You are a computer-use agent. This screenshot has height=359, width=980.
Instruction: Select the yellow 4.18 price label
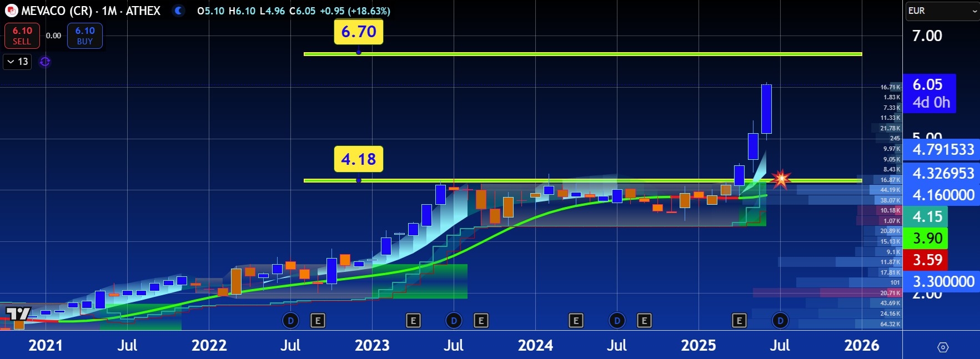[359, 159]
